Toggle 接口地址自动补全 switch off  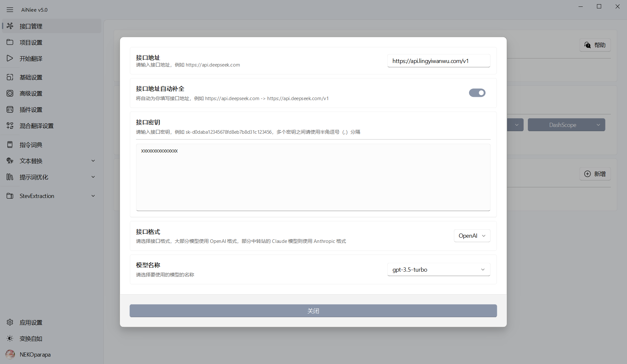477,93
